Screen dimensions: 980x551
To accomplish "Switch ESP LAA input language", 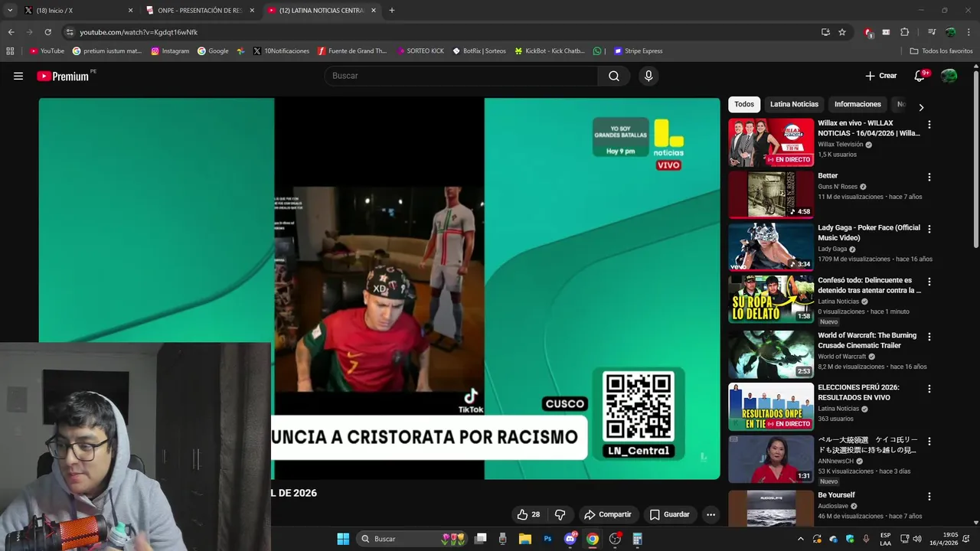I will tap(885, 539).
